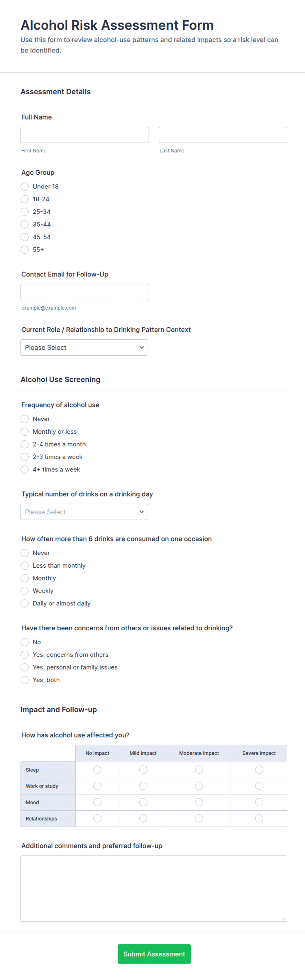Viewport: 305px width, 980px height.
Task: Click the additional comments text area
Action: [154, 889]
